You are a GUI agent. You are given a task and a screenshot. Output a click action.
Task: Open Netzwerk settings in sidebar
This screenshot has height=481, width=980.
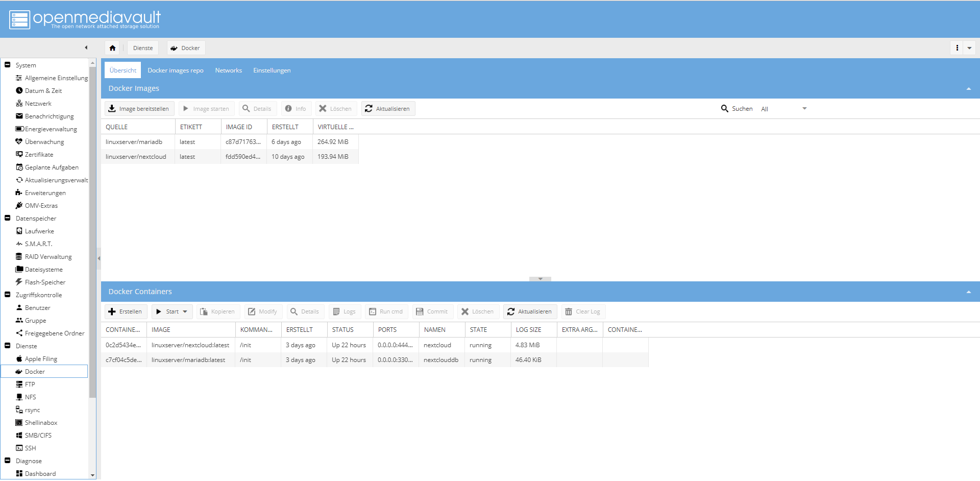coord(34,104)
